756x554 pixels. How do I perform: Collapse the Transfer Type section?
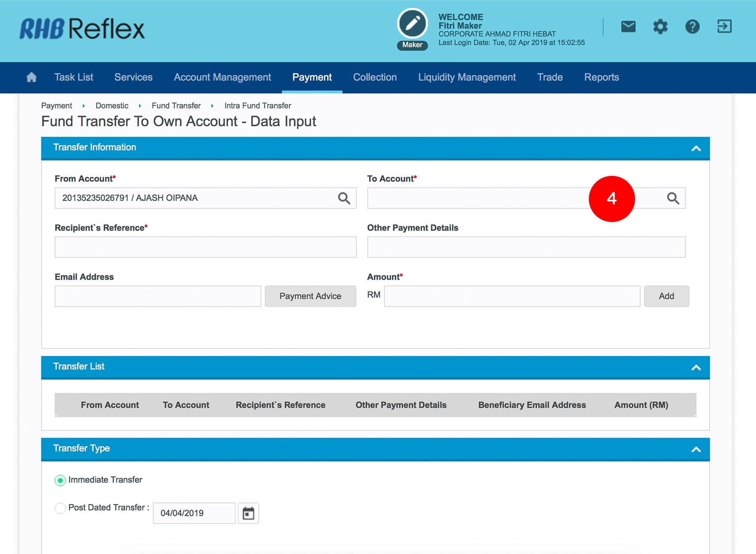(696, 449)
